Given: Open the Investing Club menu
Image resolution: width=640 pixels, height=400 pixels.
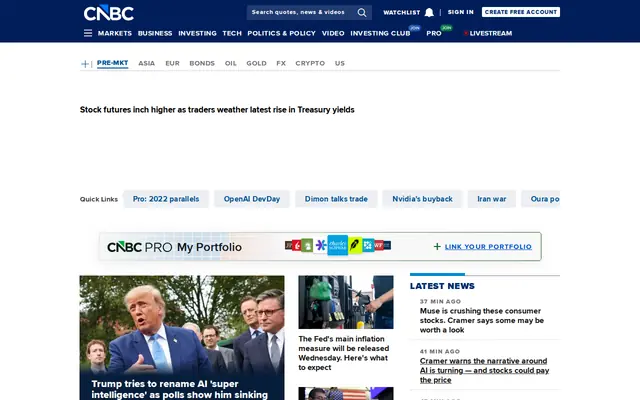Looking at the screenshot, I should 380,33.
